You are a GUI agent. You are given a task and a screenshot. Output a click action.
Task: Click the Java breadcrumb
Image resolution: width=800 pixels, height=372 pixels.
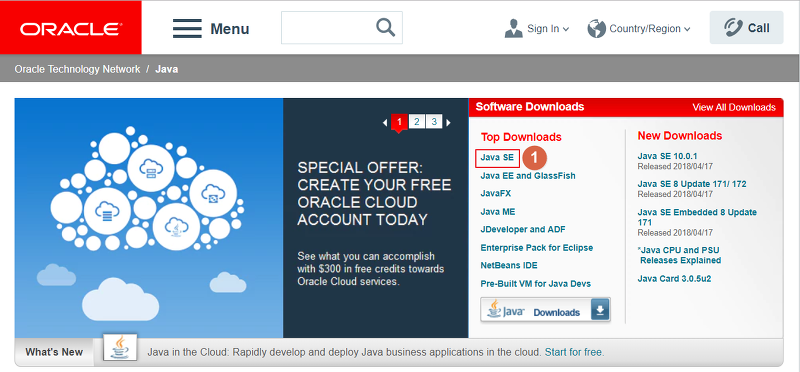tap(167, 69)
